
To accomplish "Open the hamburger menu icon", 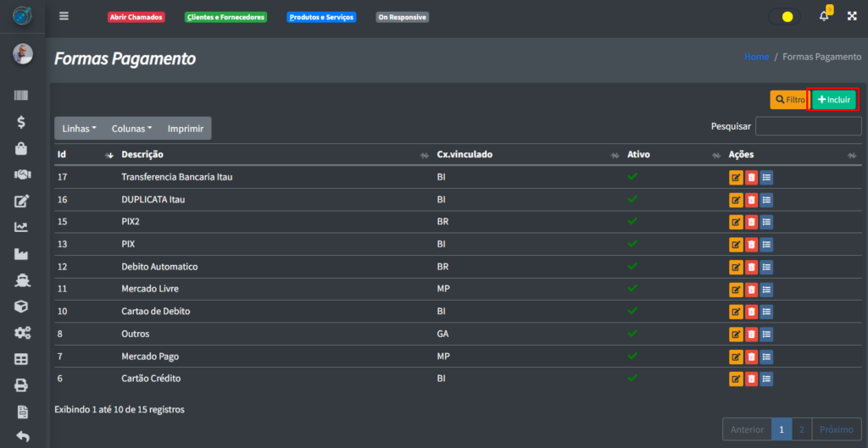I will 64,16.
